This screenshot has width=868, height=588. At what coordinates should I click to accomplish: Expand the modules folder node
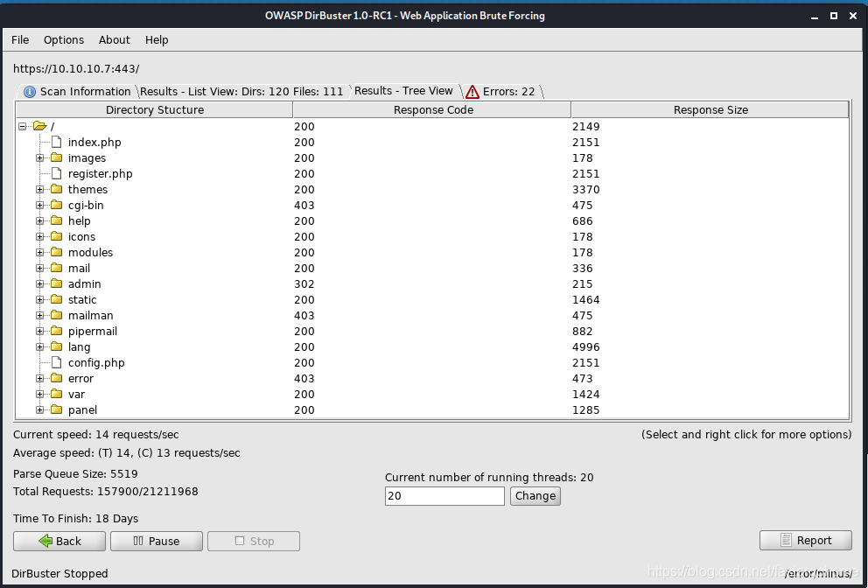pos(40,253)
